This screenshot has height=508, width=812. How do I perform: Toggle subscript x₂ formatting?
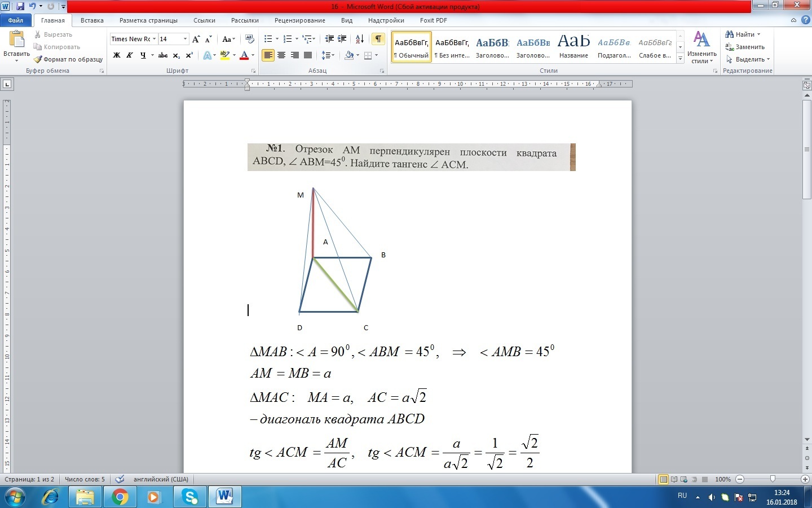click(176, 55)
